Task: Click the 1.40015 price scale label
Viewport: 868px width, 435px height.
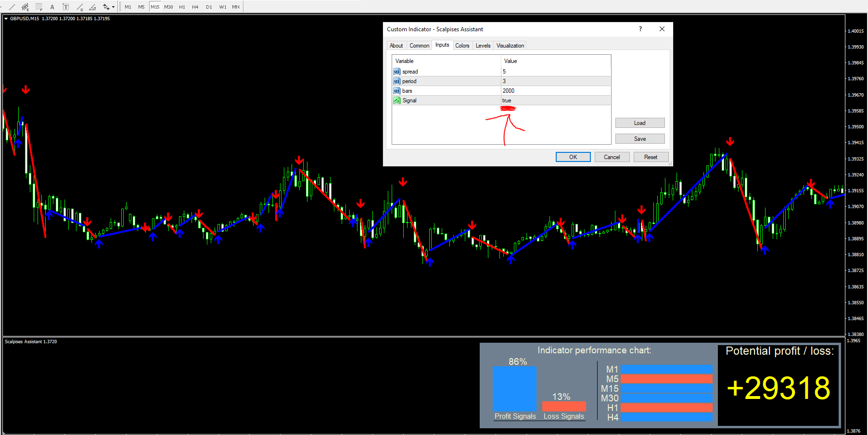Action: coord(855,31)
